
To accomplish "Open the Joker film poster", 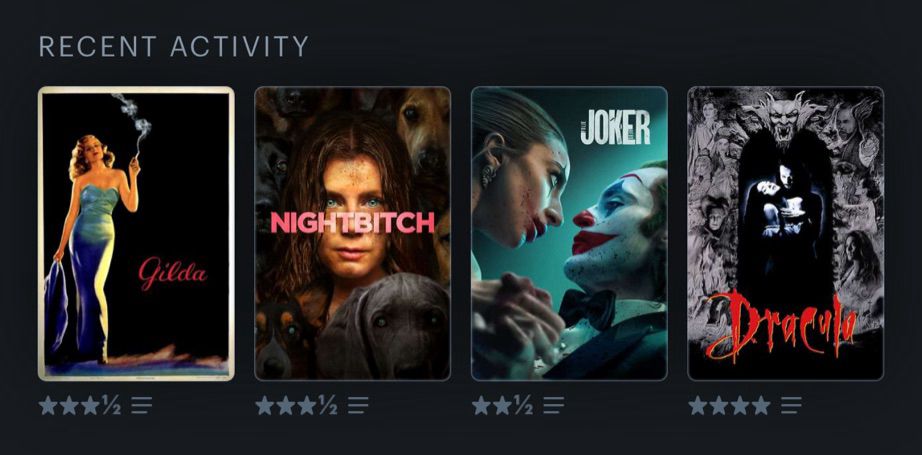I will point(569,233).
